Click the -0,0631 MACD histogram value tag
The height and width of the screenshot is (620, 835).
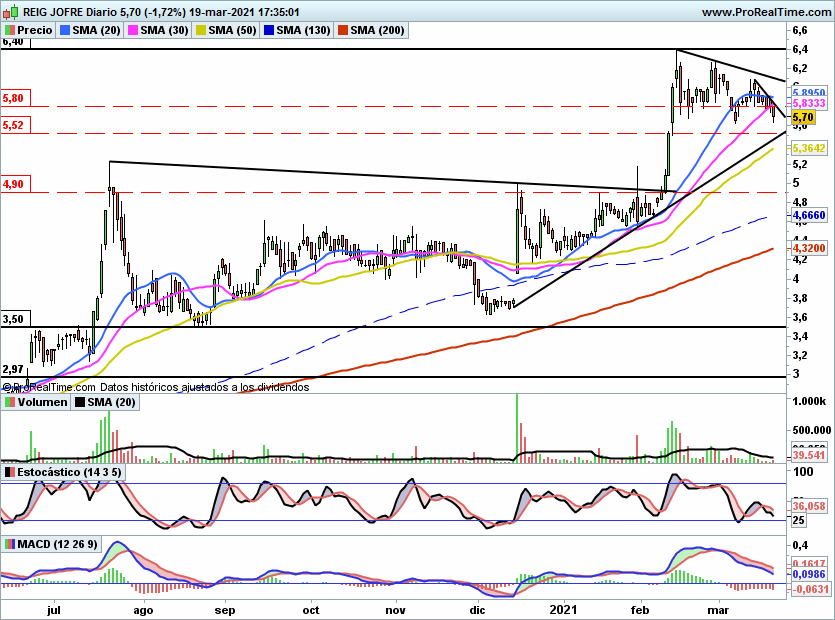coord(810,589)
